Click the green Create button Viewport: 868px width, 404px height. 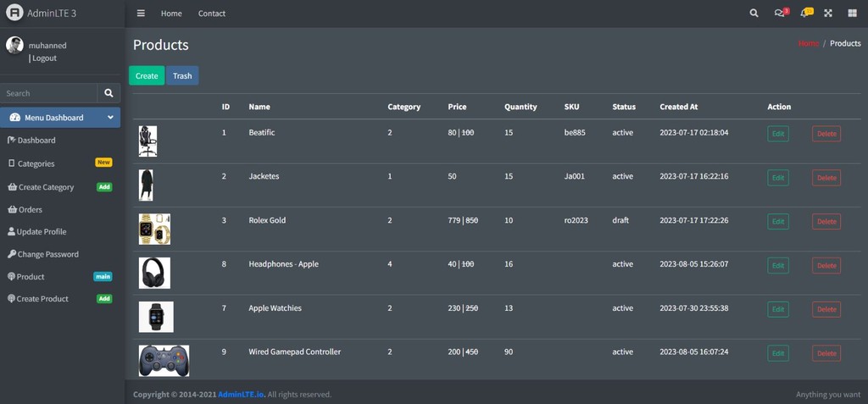click(147, 76)
